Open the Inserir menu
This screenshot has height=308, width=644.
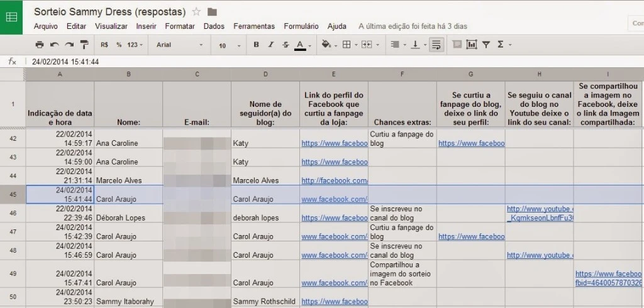[146, 26]
